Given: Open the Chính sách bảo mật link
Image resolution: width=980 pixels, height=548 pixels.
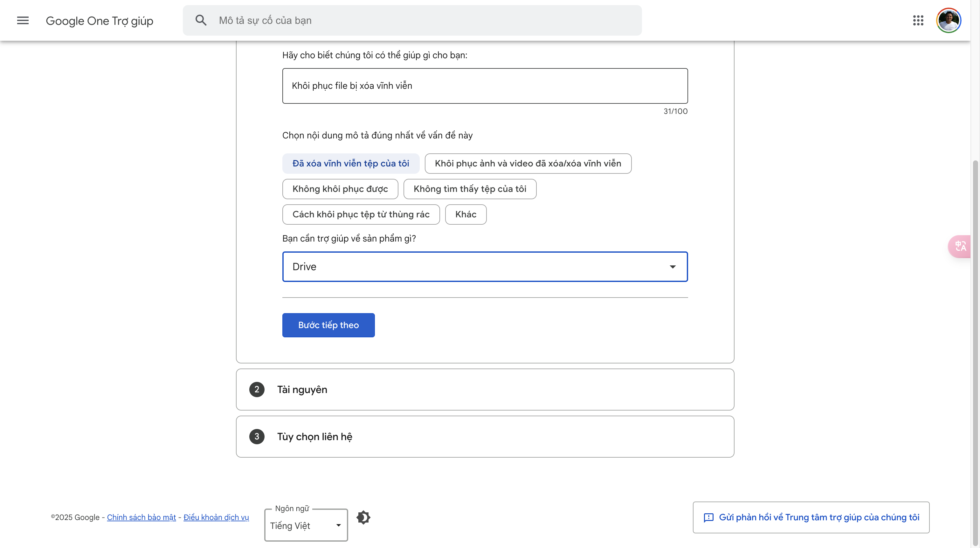Looking at the screenshot, I should pyautogui.click(x=141, y=517).
